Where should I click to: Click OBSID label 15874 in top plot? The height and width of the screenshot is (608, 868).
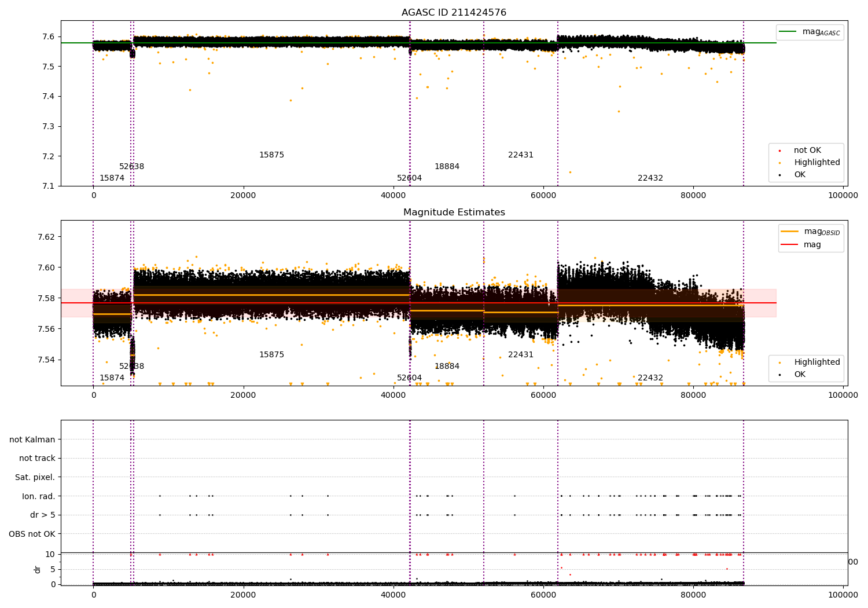112,178
